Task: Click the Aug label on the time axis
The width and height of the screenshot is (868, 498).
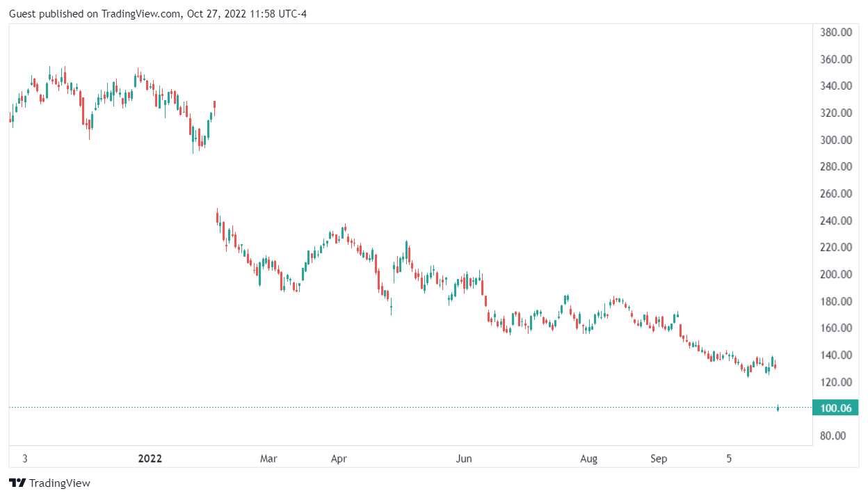Action: (x=589, y=458)
